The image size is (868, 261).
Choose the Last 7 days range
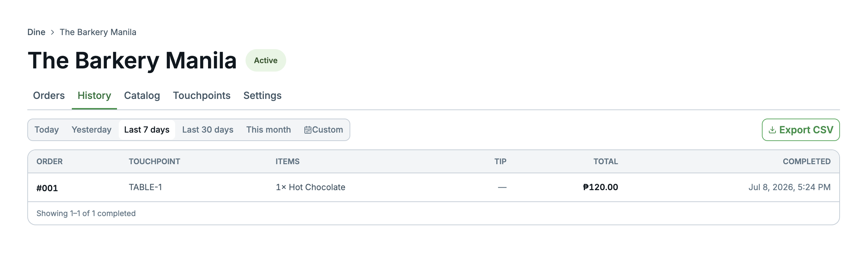(147, 130)
